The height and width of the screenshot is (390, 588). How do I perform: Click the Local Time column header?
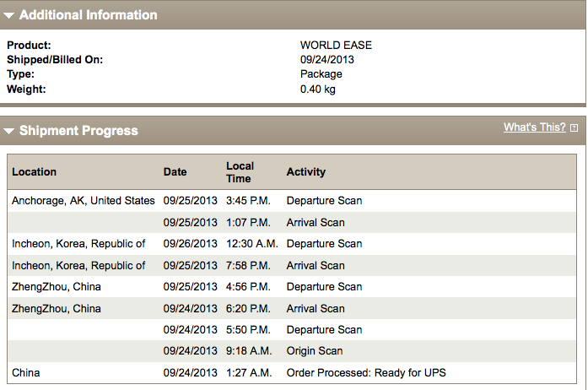click(240, 172)
